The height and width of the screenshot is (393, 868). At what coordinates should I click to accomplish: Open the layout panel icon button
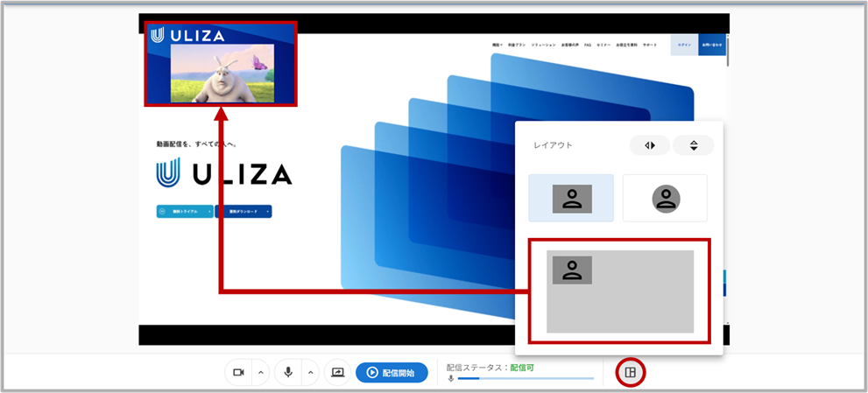(x=630, y=373)
